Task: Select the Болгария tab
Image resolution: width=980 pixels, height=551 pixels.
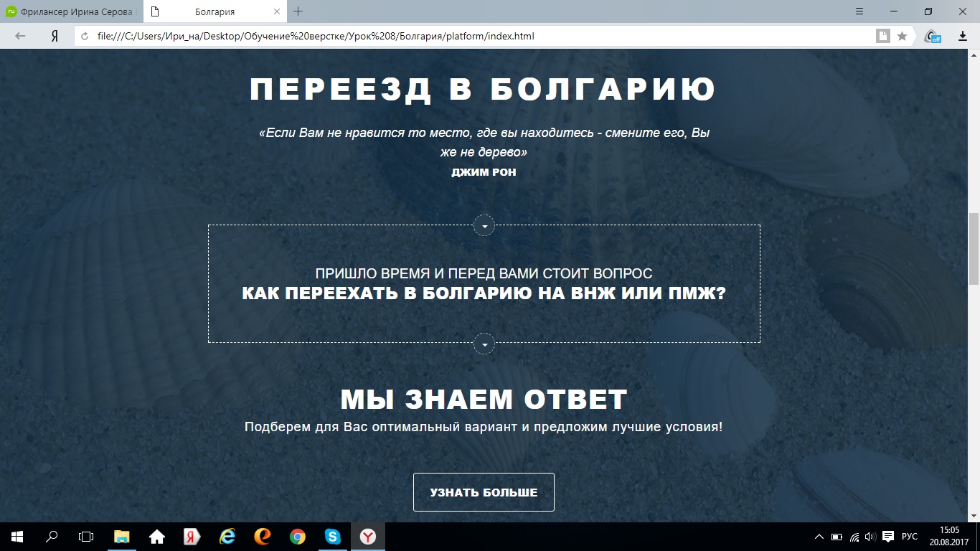Action: (x=214, y=11)
